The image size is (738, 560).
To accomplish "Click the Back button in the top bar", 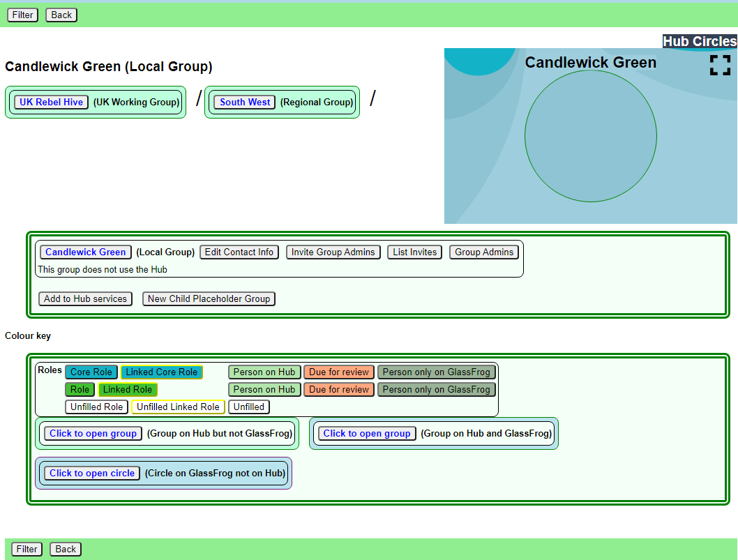I will (61, 15).
